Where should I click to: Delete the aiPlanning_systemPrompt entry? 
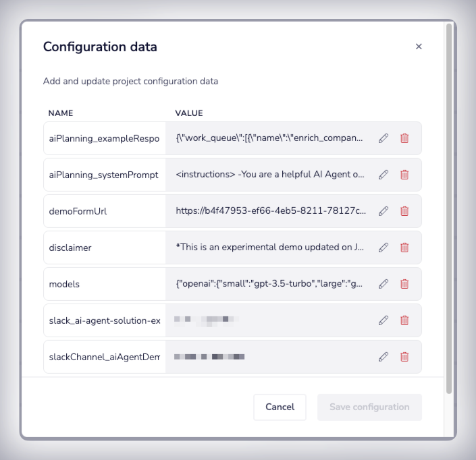coord(404,175)
